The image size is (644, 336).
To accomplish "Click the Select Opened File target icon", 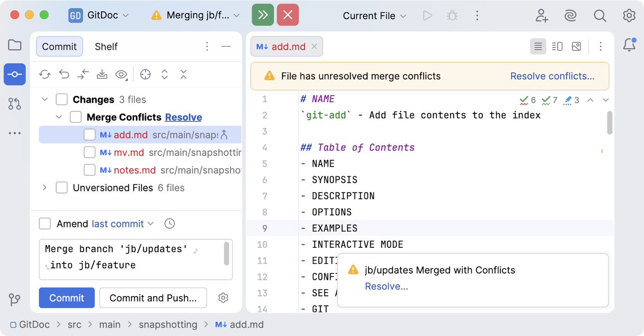I will click(145, 74).
